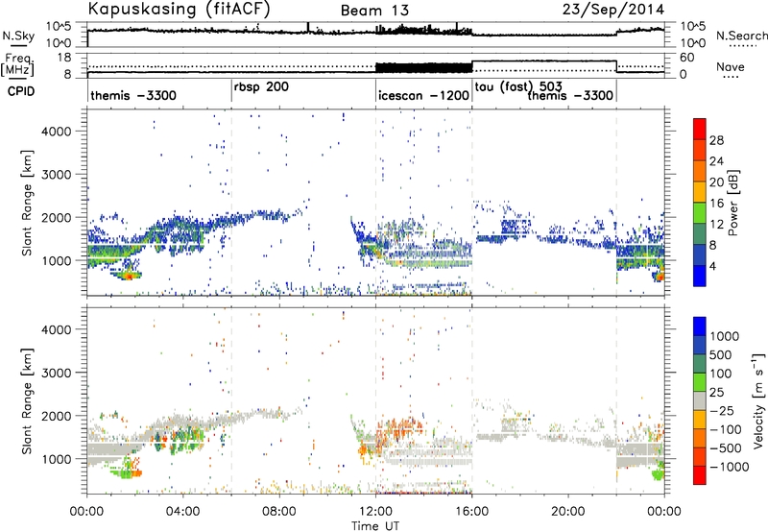Pick the bottom red Velocity colorbar segment

pyautogui.click(x=700, y=475)
